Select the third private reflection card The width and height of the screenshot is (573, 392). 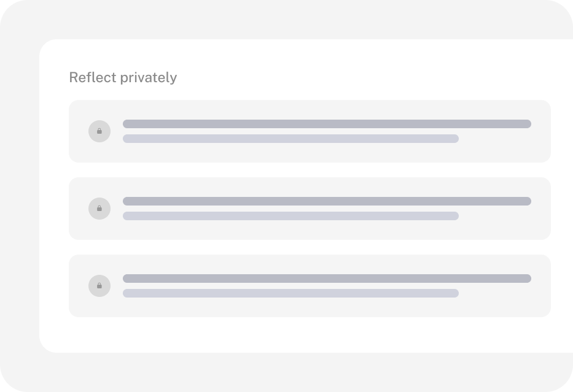pyautogui.click(x=310, y=286)
